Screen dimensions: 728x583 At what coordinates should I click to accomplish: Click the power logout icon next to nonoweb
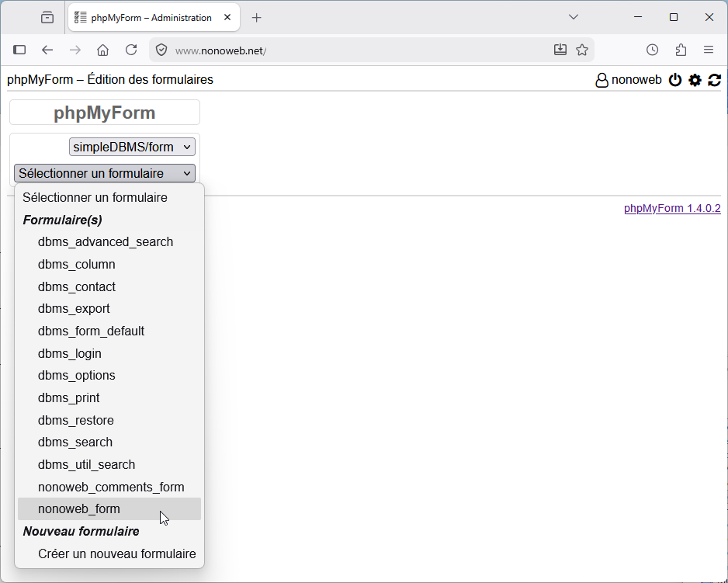tap(675, 80)
